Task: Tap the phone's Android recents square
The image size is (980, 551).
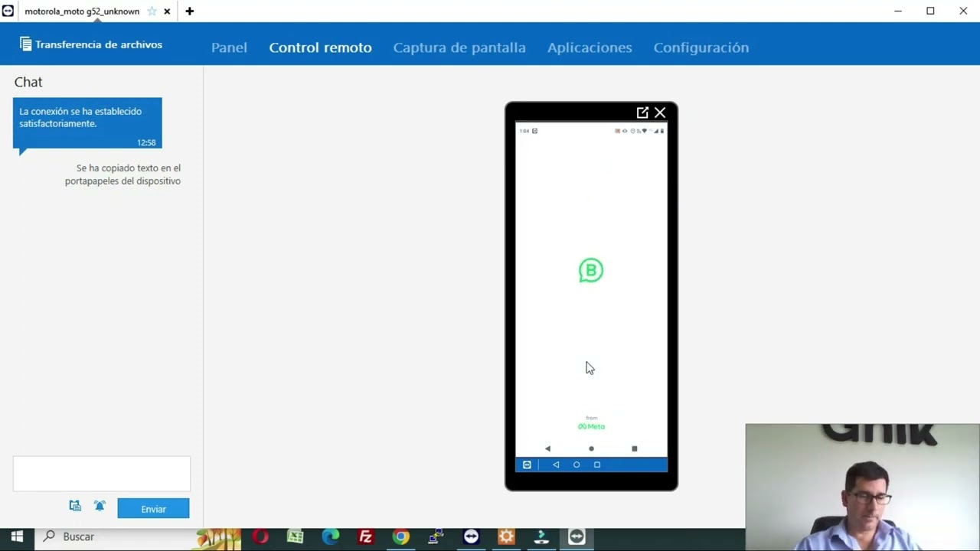Action: click(634, 448)
